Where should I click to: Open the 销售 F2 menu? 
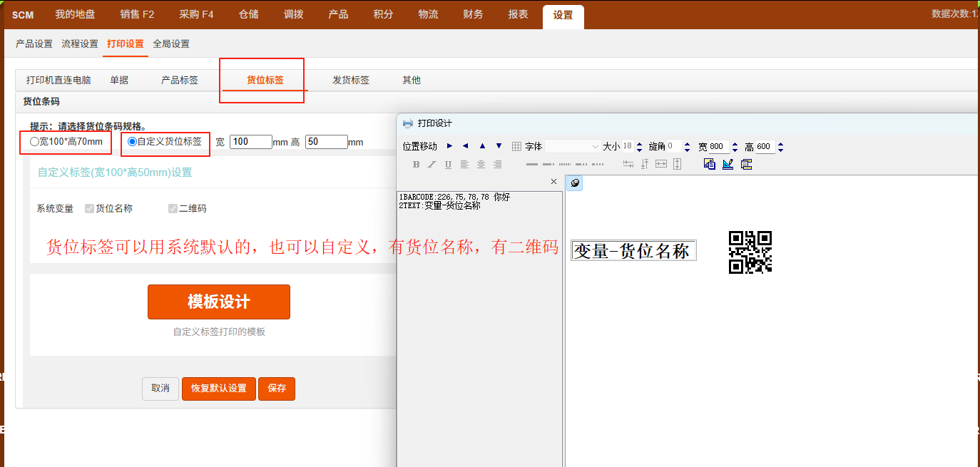point(137,14)
